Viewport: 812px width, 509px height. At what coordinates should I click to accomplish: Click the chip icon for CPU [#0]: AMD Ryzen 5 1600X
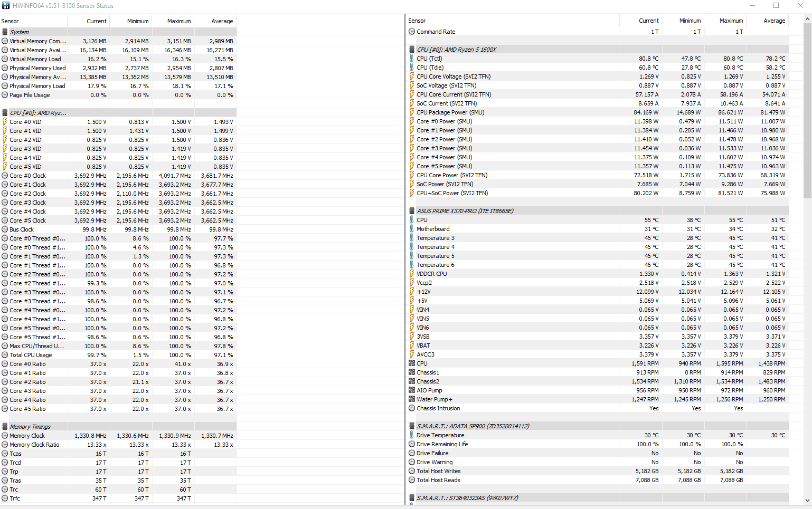[x=412, y=50]
